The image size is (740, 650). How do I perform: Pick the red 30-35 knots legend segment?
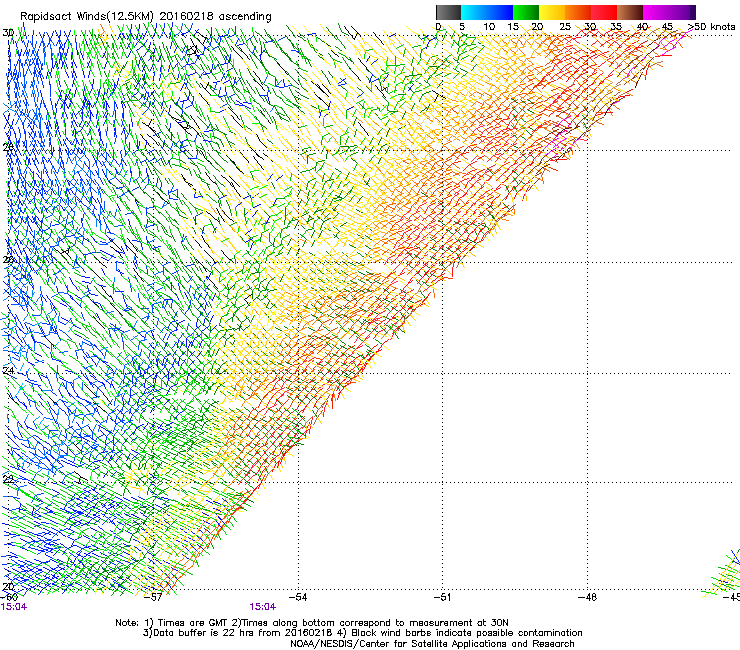(x=604, y=12)
